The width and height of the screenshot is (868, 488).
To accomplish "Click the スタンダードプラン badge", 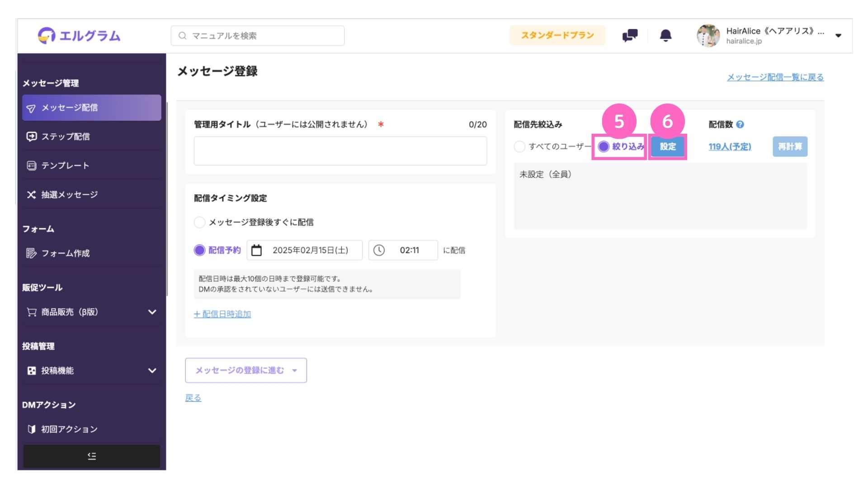I will [x=557, y=35].
